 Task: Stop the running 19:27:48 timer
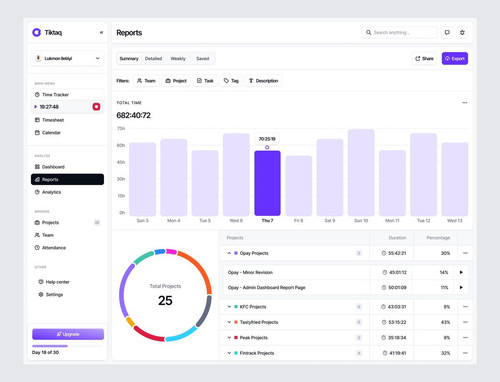(x=96, y=107)
